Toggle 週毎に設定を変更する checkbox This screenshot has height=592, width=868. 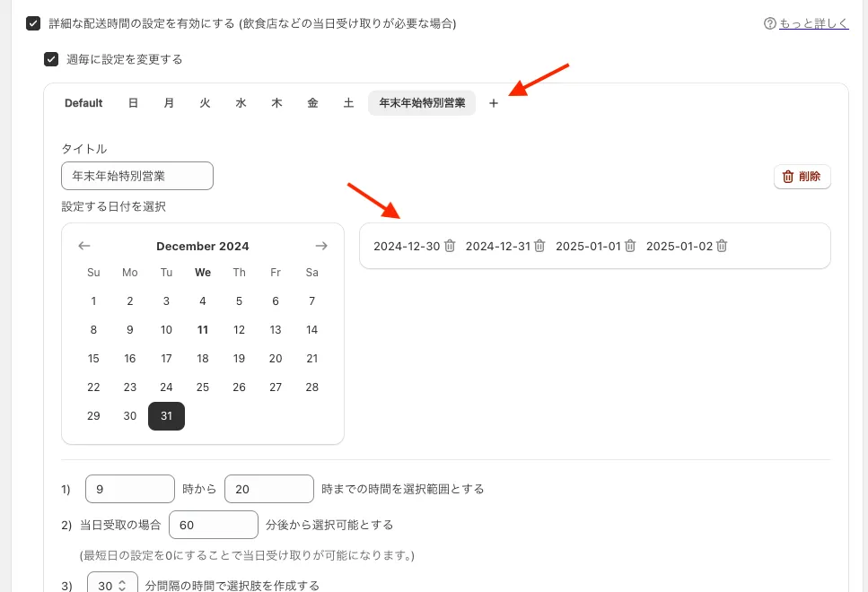click(x=51, y=59)
